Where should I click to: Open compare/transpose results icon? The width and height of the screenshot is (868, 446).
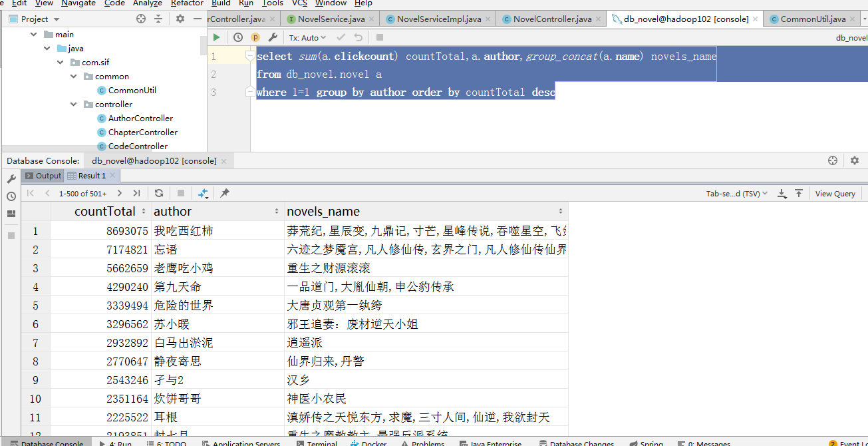pyautogui.click(x=204, y=193)
